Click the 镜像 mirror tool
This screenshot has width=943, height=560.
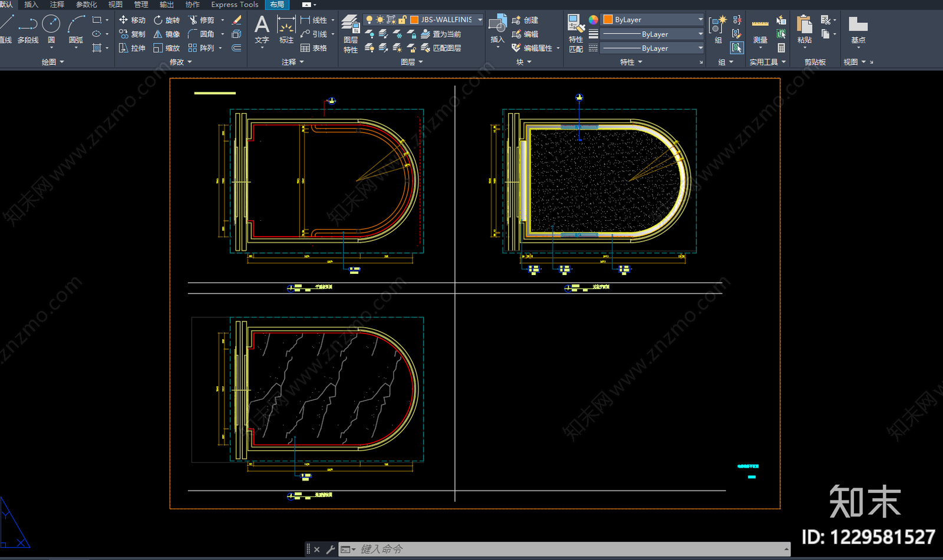point(167,34)
